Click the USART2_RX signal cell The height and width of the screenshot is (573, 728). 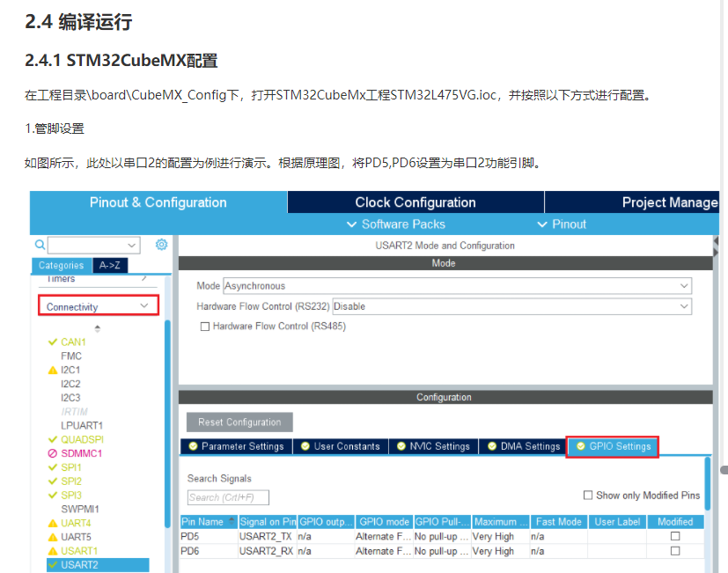coord(268,551)
